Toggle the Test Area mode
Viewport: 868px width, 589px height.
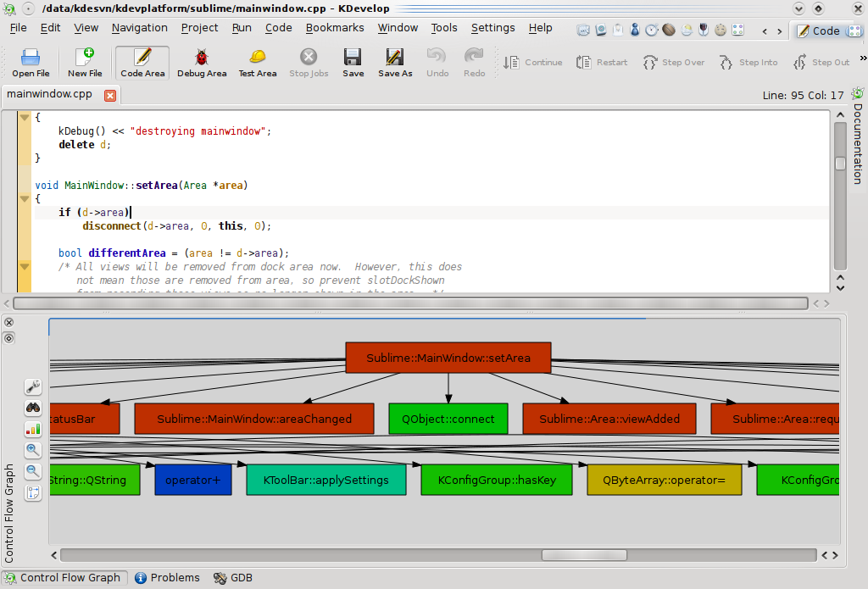click(x=257, y=63)
